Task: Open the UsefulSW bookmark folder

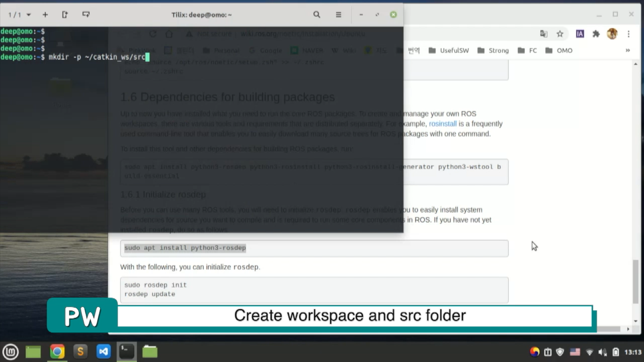Action: pyautogui.click(x=449, y=50)
